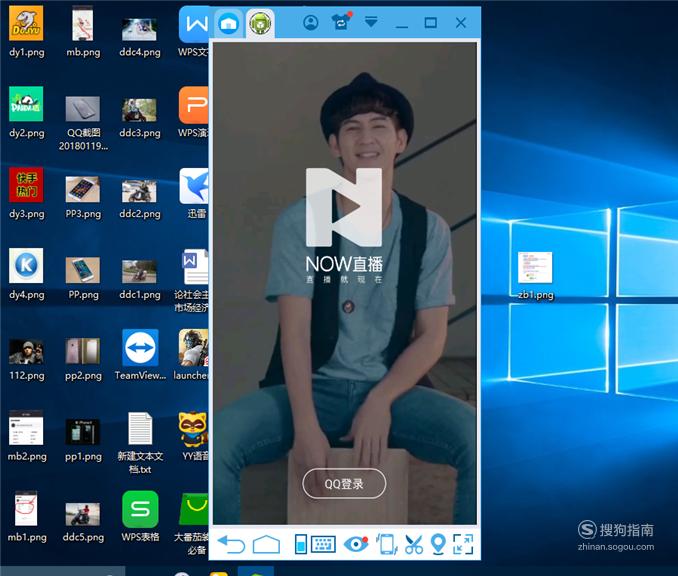Select the TeamViewer desktop shortcut
The width and height of the screenshot is (678, 576).
tap(140, 355)
